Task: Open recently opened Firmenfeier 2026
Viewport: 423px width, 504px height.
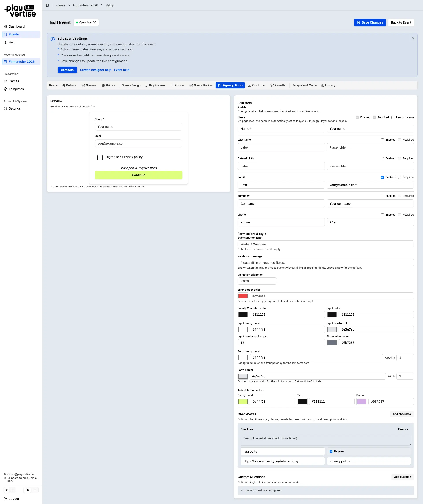Action: click(x=21, y=62)
